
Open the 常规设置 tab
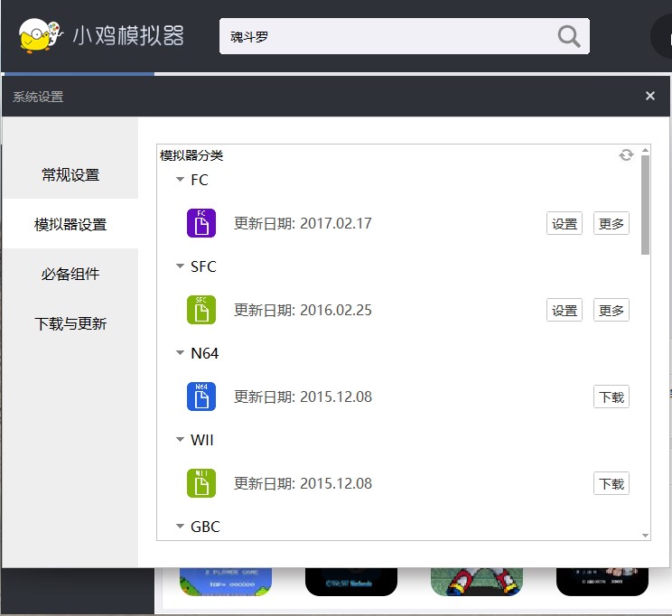[70, 175]
